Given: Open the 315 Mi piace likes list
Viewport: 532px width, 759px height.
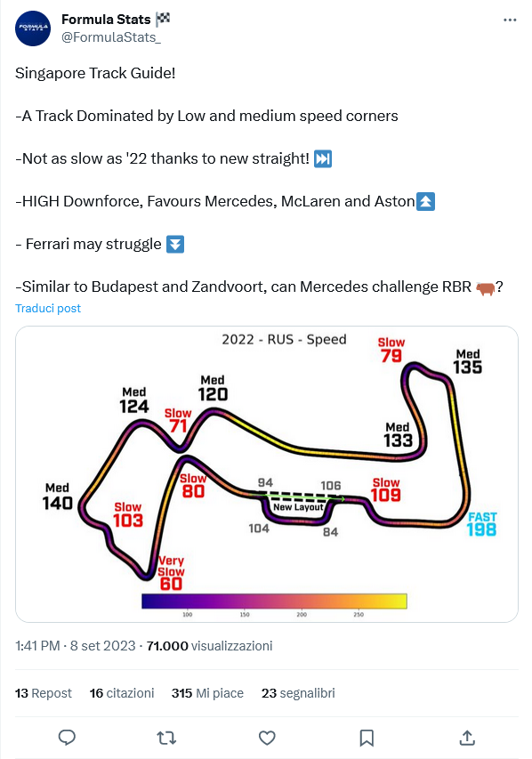Looking at the screenshot, I should click(207, 693).
